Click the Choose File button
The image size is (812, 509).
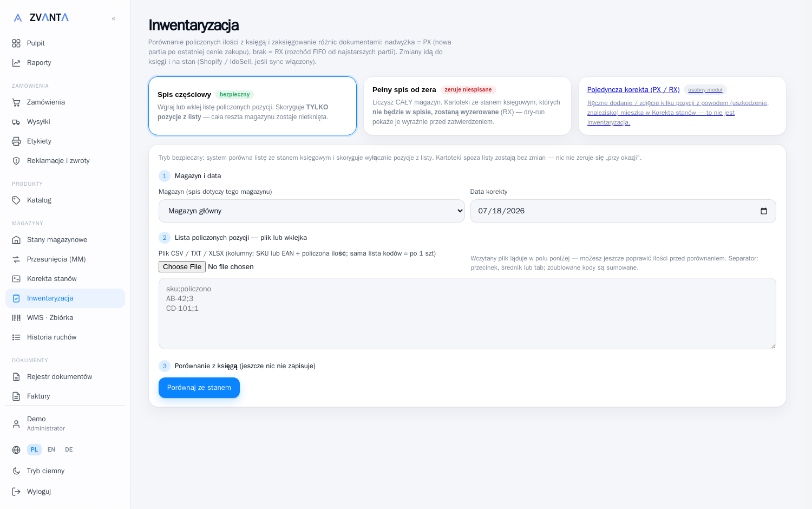[x=182, y=267]
